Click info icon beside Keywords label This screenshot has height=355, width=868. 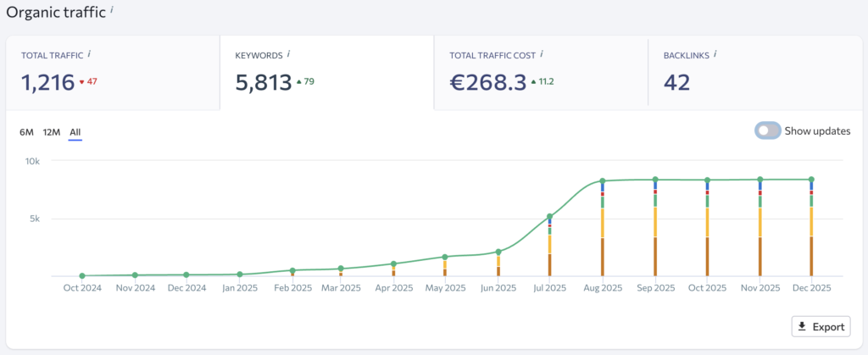(x=288, y=54)
